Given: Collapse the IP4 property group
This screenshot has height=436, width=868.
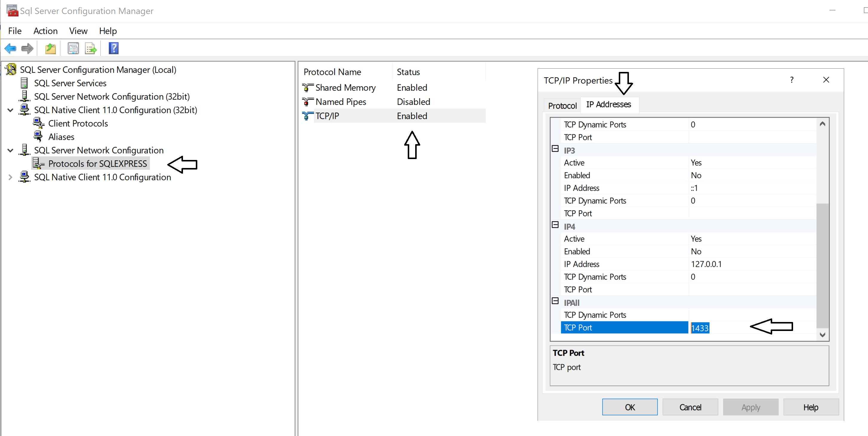Looking at the screenshot, I should click(x=555, y=225).
